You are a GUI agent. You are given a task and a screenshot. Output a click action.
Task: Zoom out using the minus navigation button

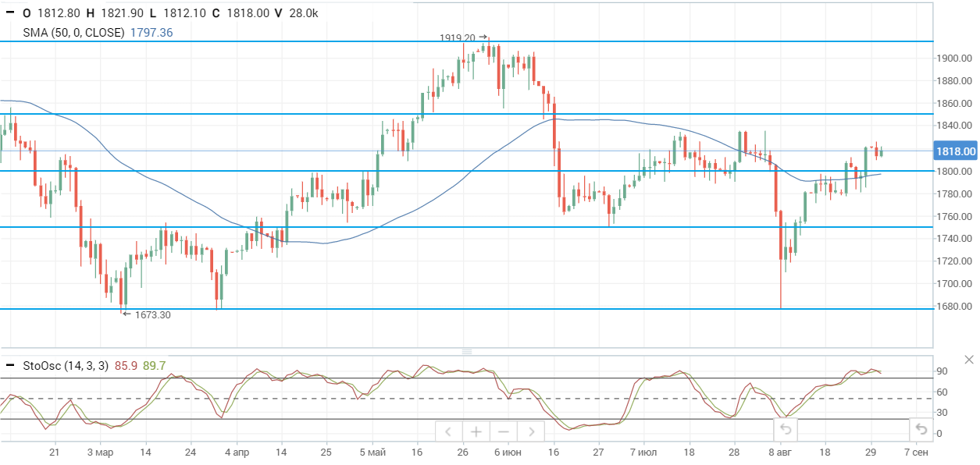(x=503, y=431)
